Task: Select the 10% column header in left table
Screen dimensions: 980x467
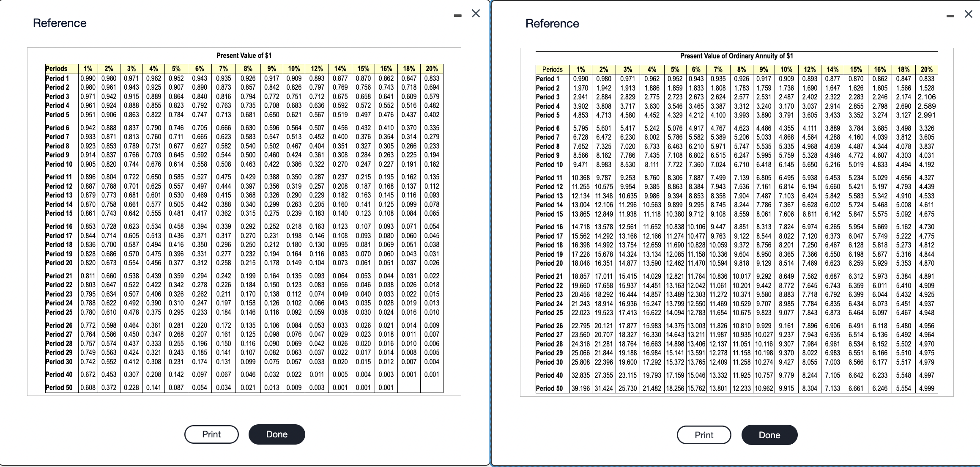Action: [x=293, y=69]
